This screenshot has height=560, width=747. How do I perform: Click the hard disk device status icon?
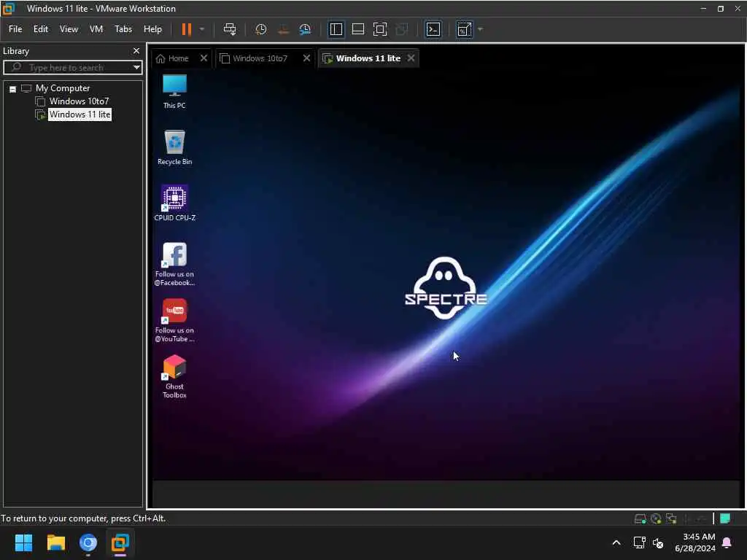[640, 518]
